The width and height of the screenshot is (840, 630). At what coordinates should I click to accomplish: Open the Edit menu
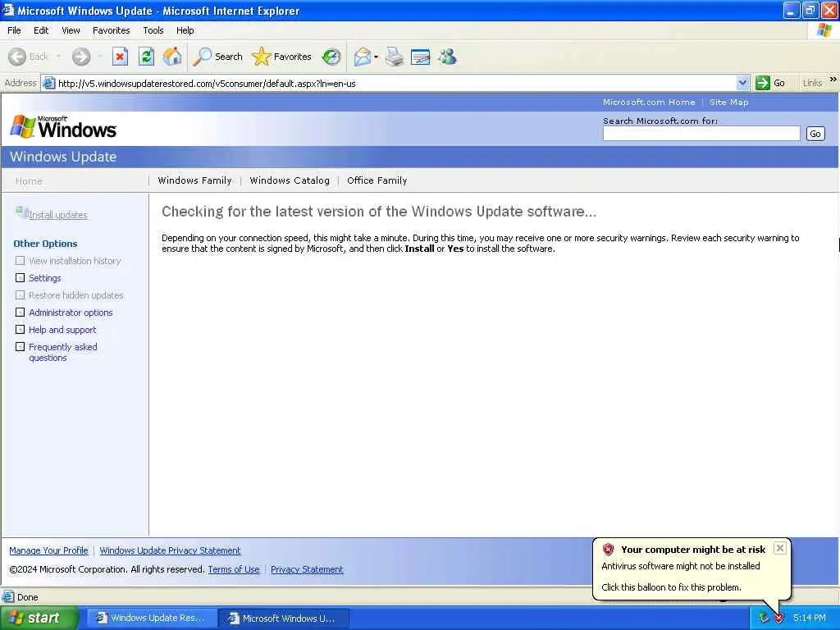(41, 30)
